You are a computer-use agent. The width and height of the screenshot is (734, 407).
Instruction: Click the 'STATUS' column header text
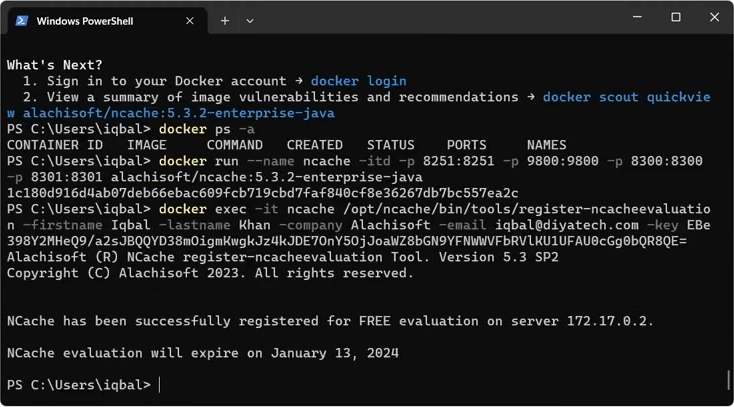pyautogui.click(x=391, y=145)
